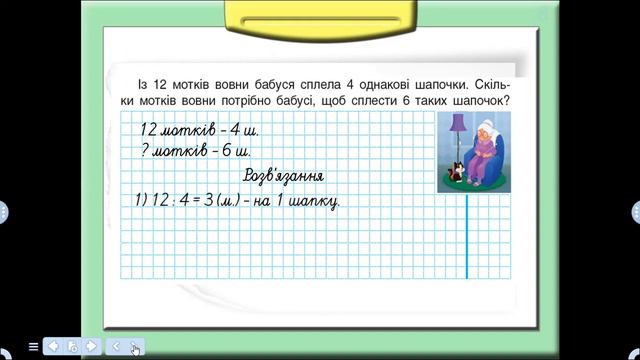Click the previous step chevron

pos(116,346)
